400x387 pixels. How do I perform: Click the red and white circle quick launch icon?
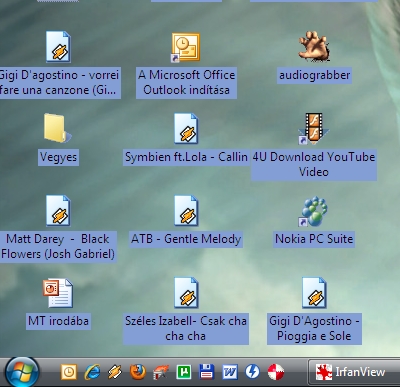(x=276, y=372)
